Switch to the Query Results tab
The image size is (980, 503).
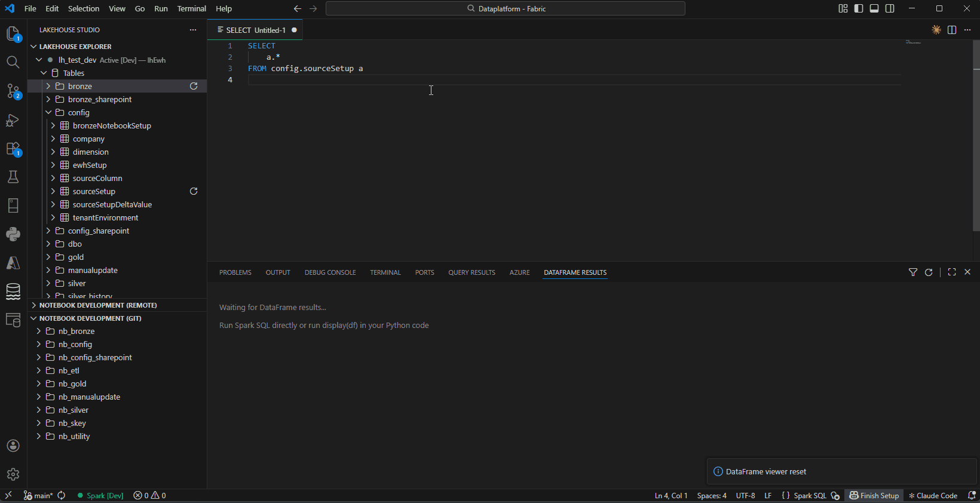(471, 272)
